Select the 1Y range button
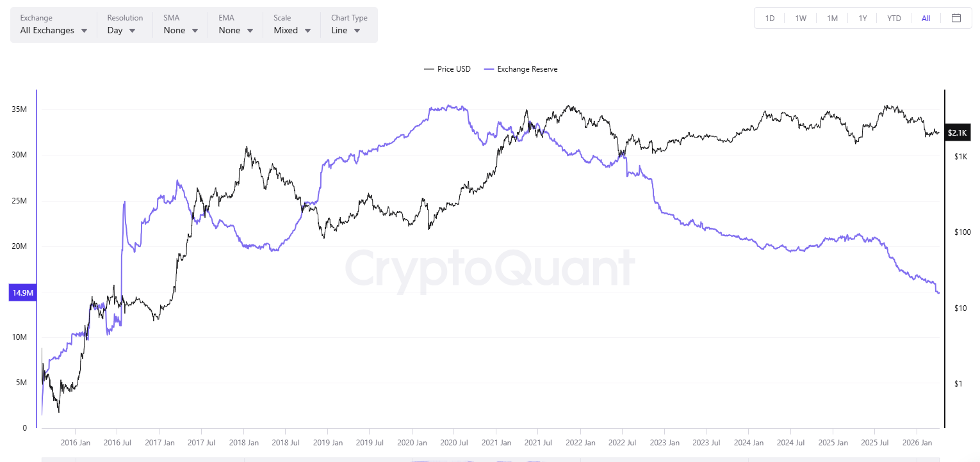 pos(863,18)
